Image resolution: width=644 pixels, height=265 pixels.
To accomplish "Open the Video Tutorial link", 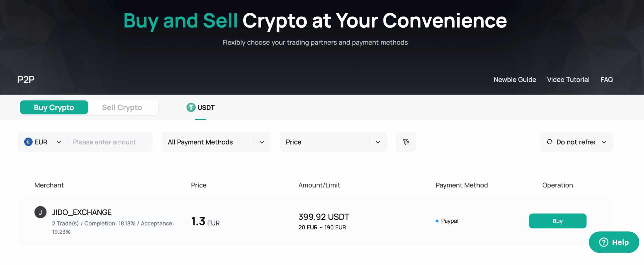I will [x=568, y=80].
